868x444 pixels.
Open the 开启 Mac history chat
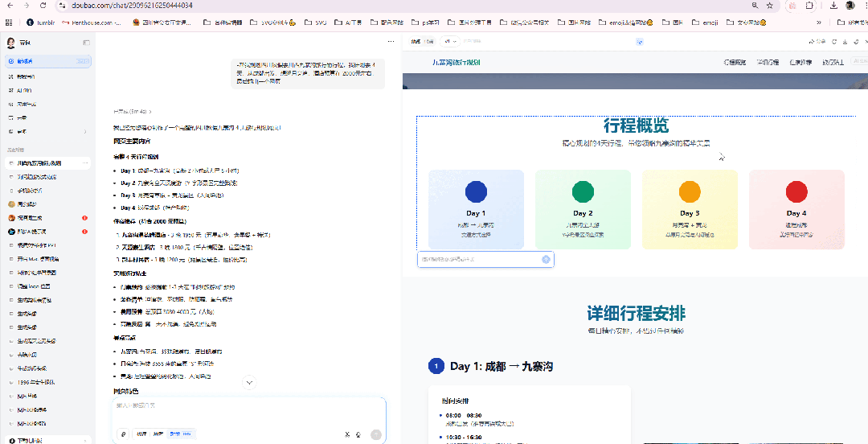[x=47, y=259]
